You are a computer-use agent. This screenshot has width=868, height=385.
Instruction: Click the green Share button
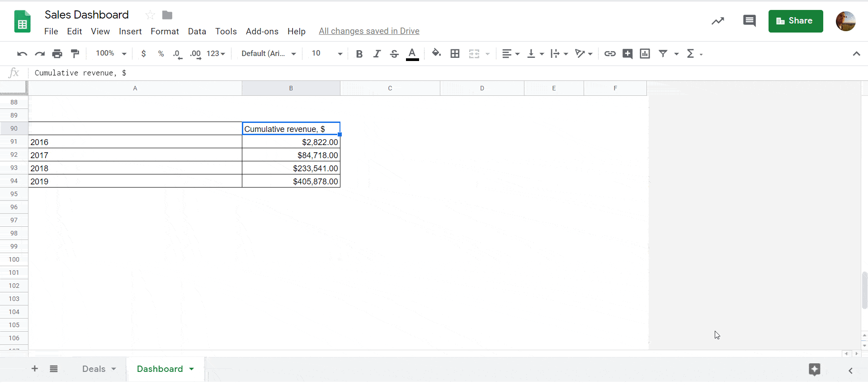tap(796, 21)
